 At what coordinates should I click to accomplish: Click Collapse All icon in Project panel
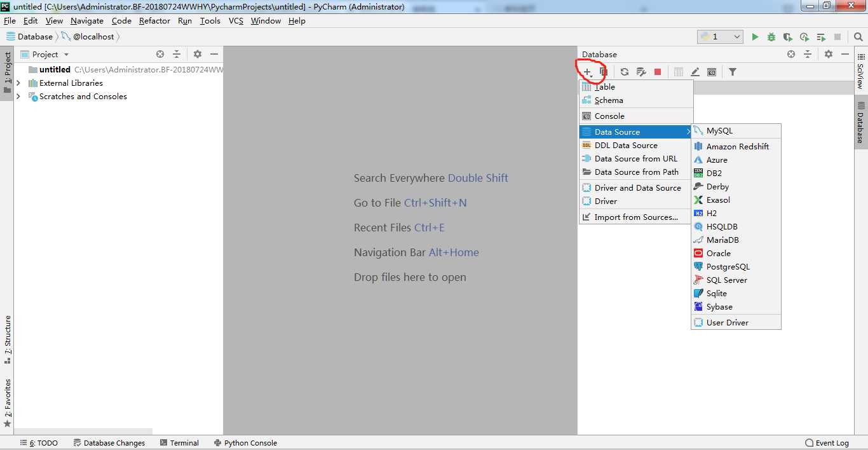(177, 54)
